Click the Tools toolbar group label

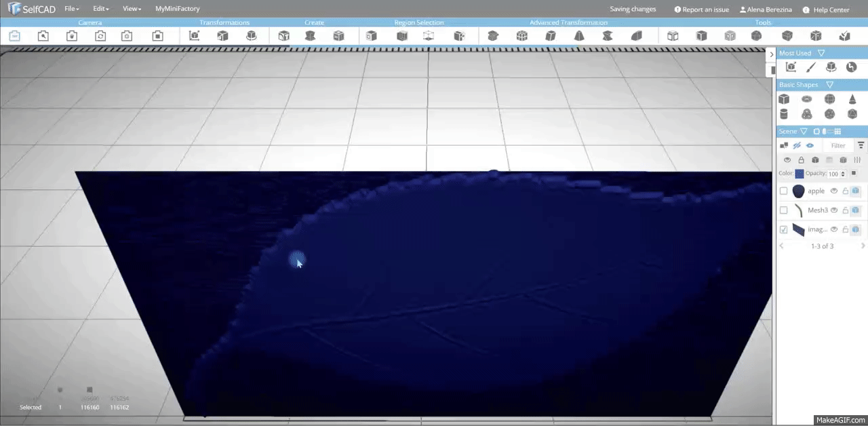pos(763,22)
